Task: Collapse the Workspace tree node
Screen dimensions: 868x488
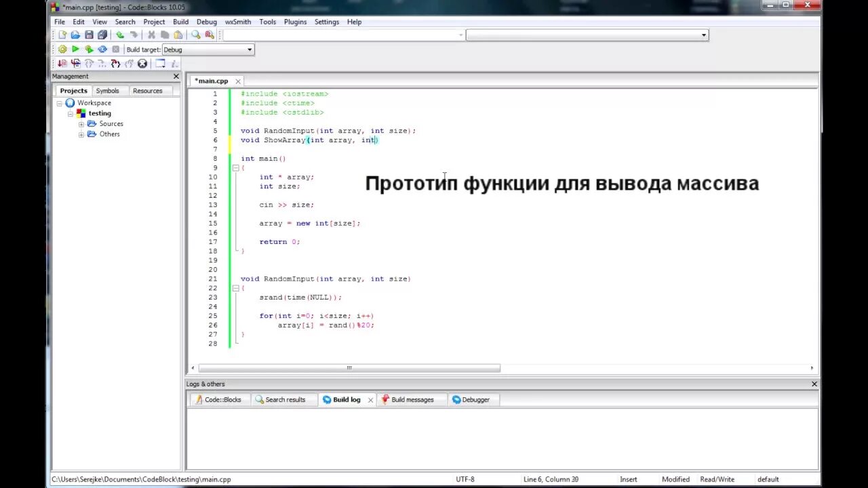Action: 60,103
